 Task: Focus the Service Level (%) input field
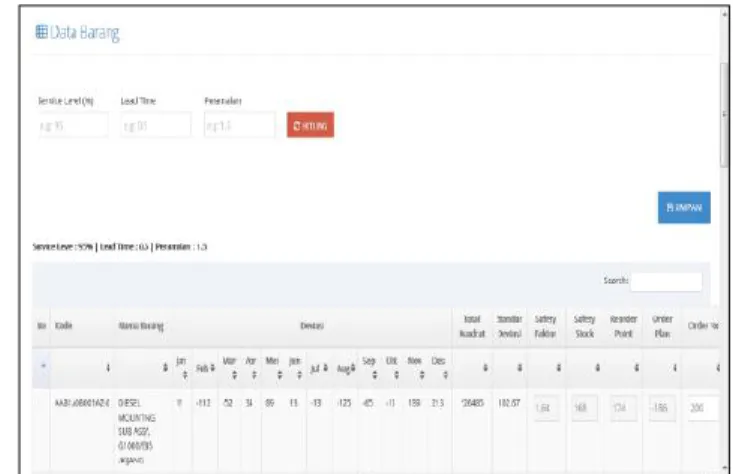(x=73, y=125)
